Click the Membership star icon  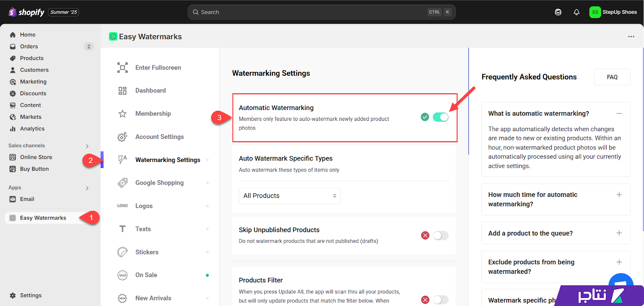[122, 114]
